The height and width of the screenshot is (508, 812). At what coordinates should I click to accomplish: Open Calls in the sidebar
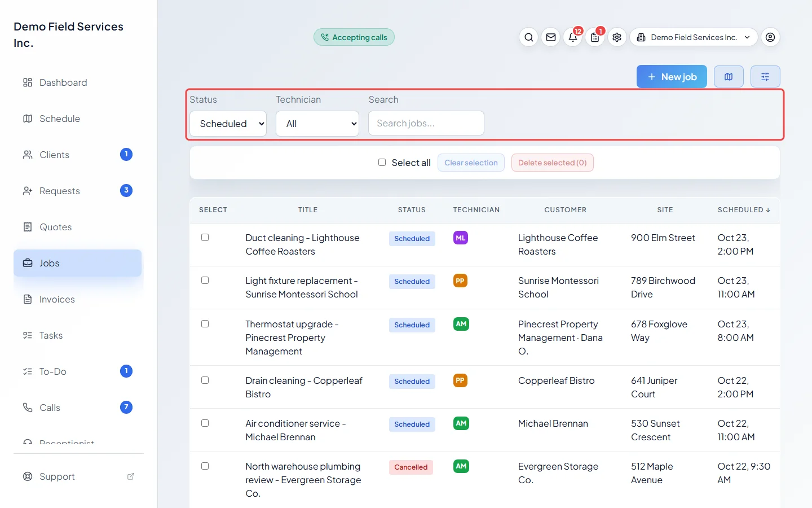coord(78,408)
